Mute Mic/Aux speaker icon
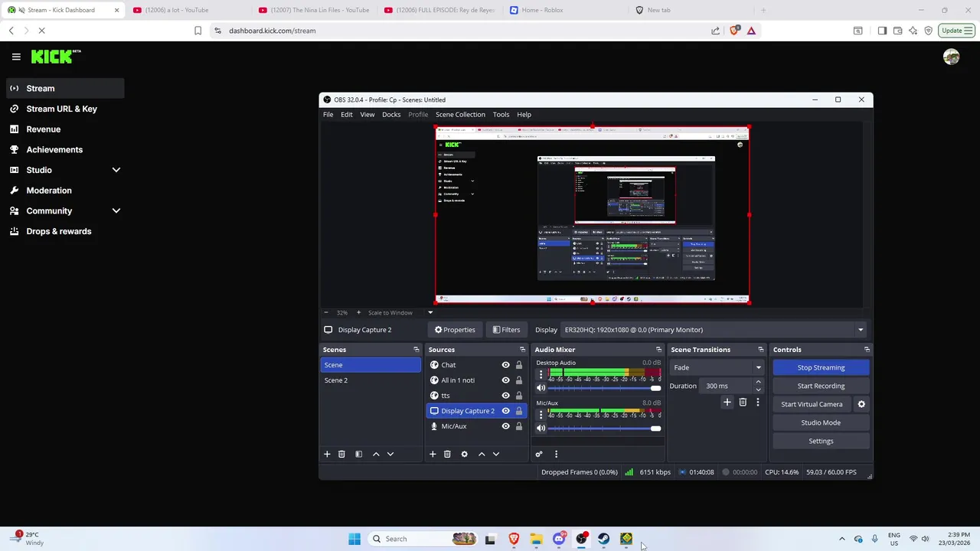Viewport: 980px width, 551px height. click(541, 428)
